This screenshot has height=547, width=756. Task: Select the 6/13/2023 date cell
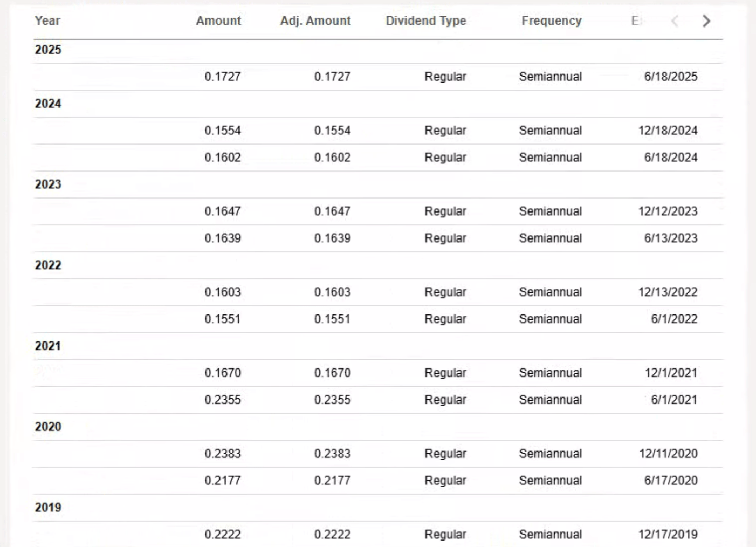(670, 238)
